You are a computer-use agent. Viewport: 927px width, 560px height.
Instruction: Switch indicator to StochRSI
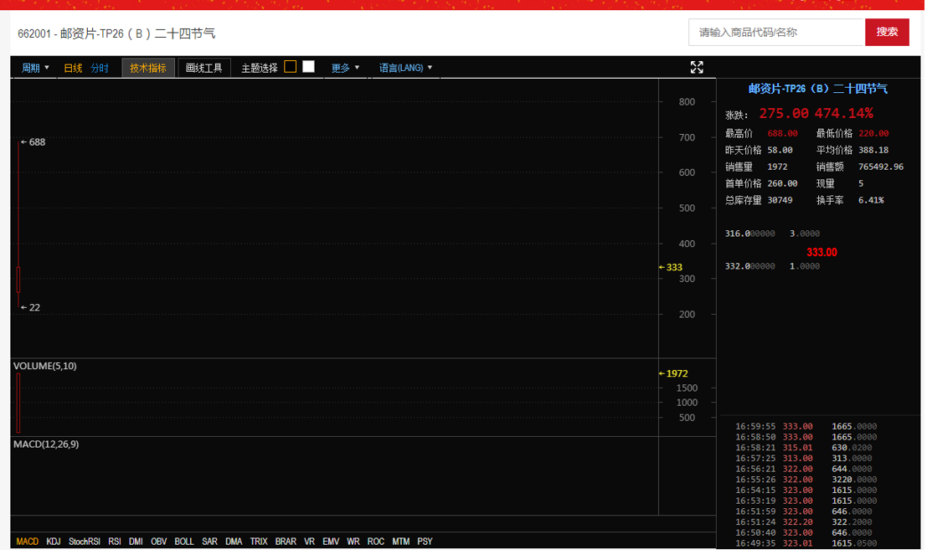pos(84,541)
